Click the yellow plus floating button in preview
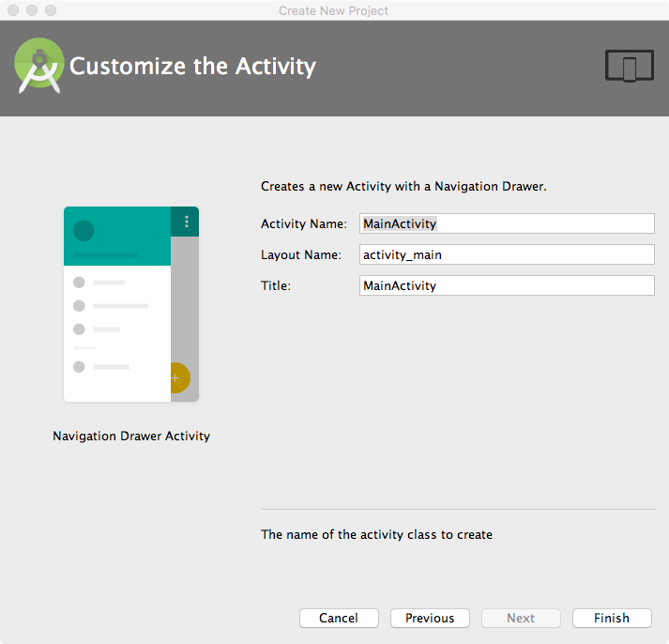 click(176, 377)
